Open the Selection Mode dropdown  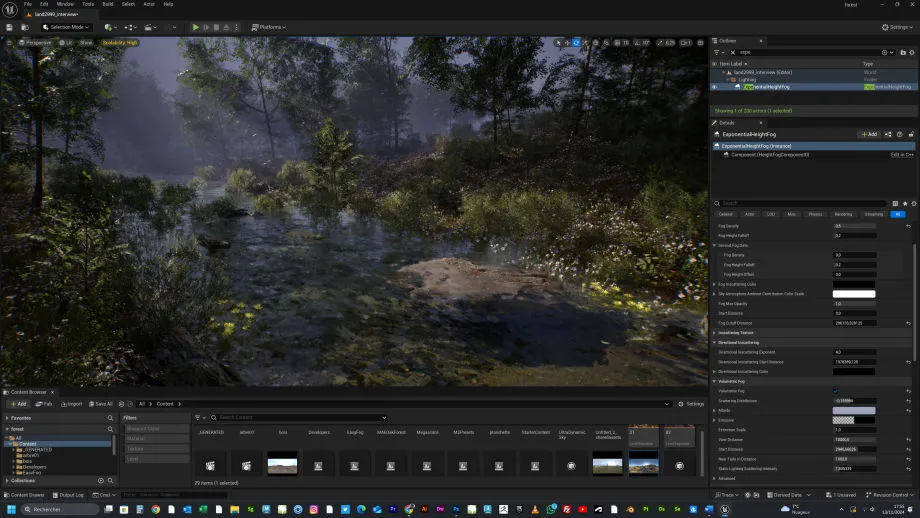(x=66, y=27)
